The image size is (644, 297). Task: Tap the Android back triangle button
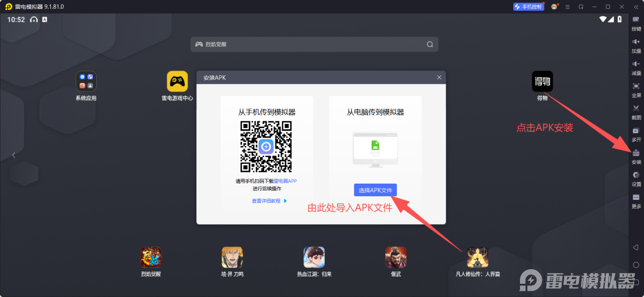(635, 247)
